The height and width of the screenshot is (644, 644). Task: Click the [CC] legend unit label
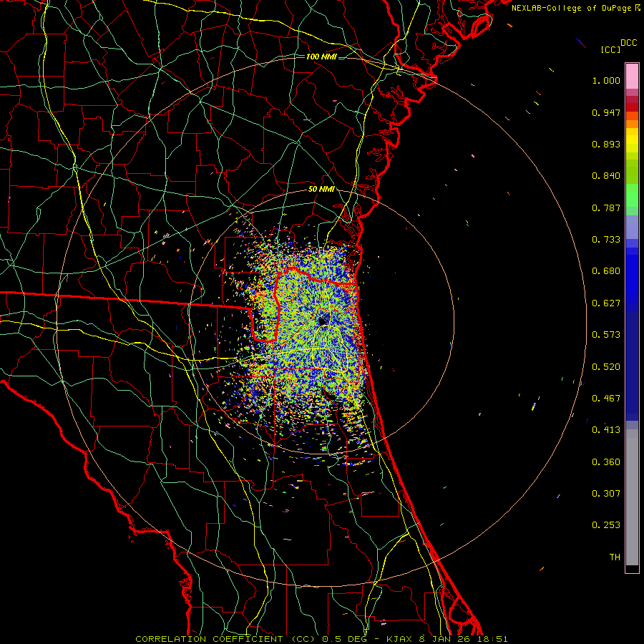tap(610, 49)
